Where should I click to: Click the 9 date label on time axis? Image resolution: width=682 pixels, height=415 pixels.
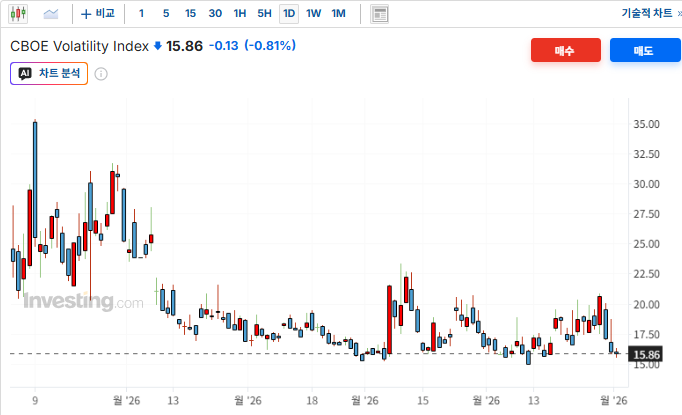pyautogui.click(x=35, y=401)
